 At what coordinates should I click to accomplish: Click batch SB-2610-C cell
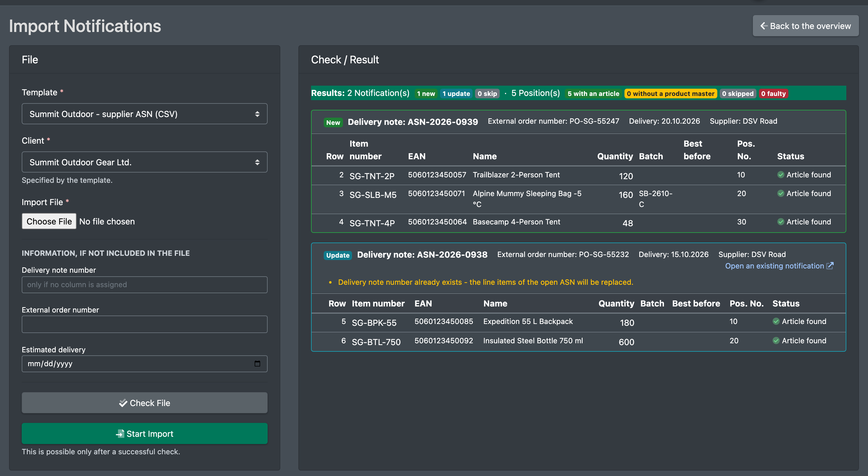pos(656,199)
